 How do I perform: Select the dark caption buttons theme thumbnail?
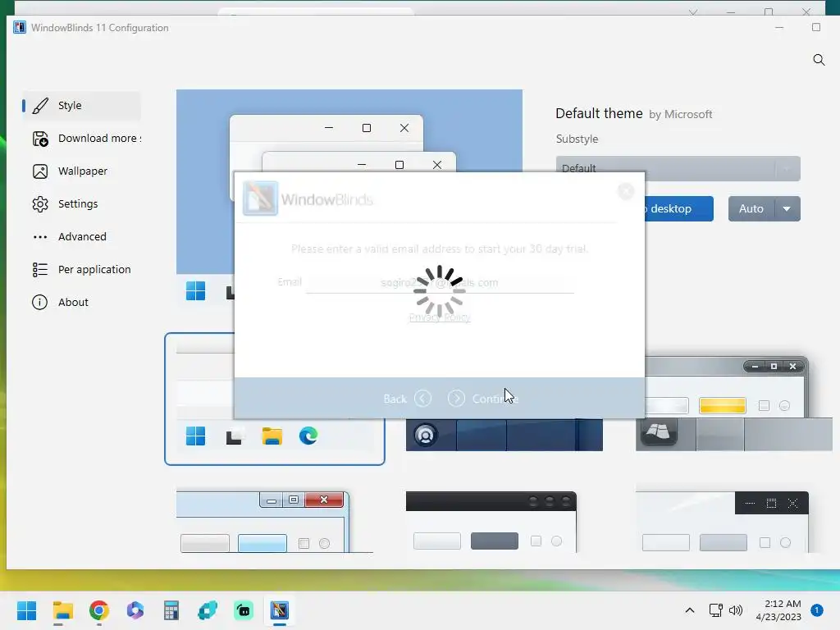[x=722, y=522]
